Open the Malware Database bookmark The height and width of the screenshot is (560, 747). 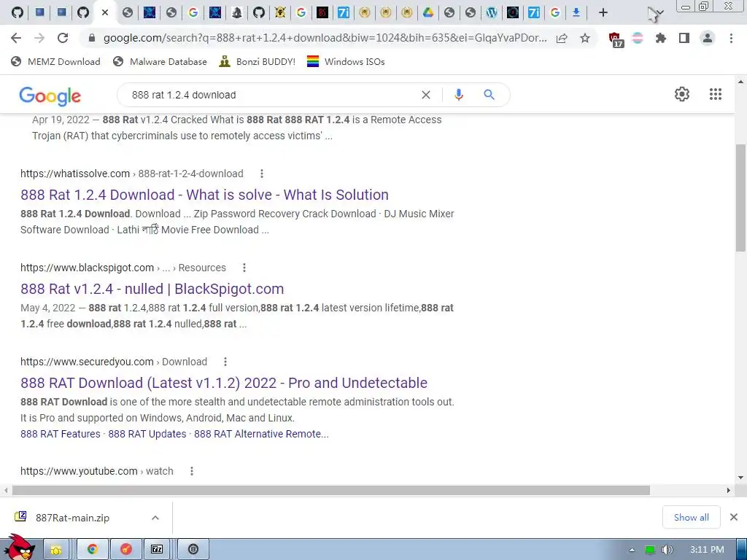tap(160, 61)
